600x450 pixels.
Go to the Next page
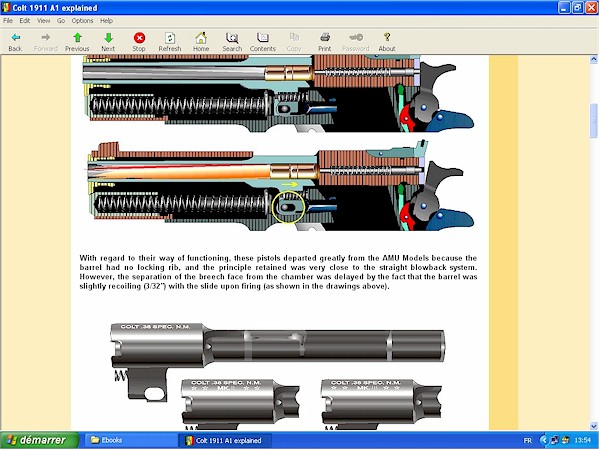(108, 42)
